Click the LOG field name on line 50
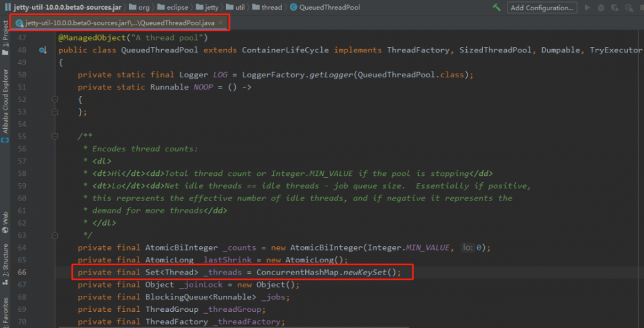 220,75
